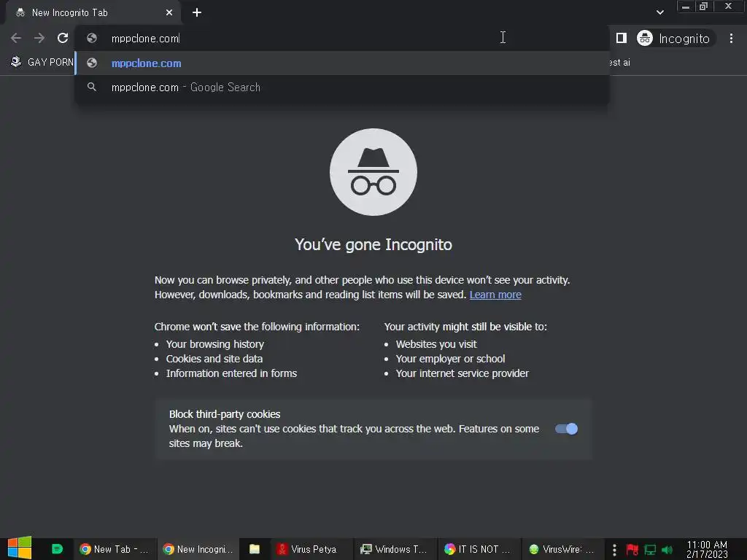Open the first bookmark on the bookmarks bar

[42, 62]
